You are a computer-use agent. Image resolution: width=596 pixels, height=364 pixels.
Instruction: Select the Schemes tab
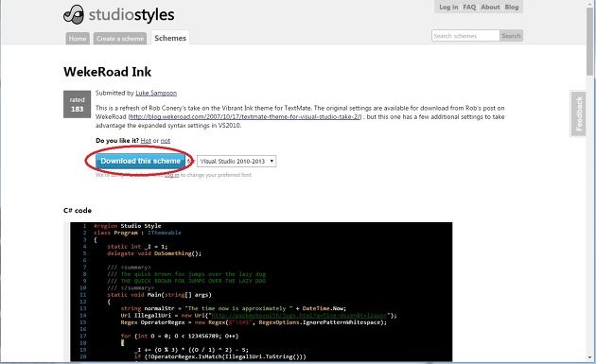pyautogui.click(x=170, y=38)
